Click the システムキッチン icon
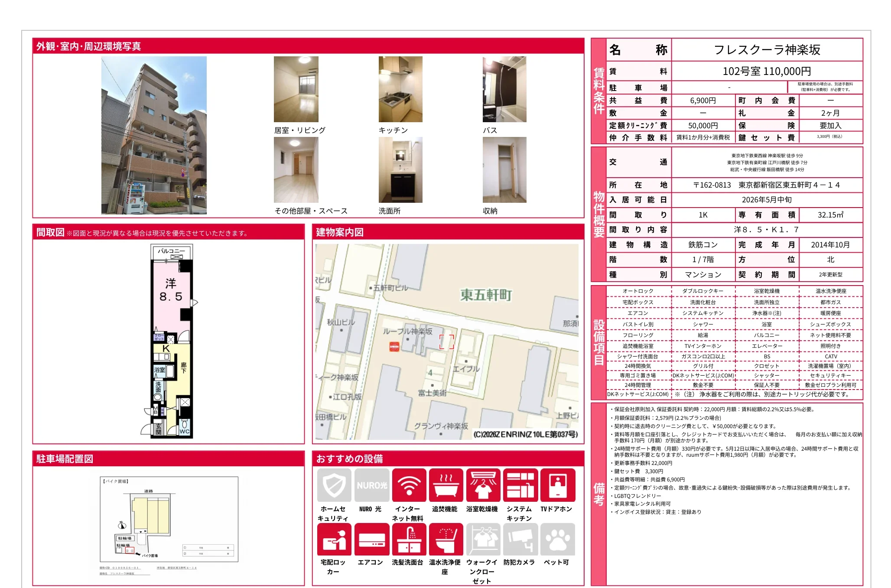The image size is (891, 588). 520,485
